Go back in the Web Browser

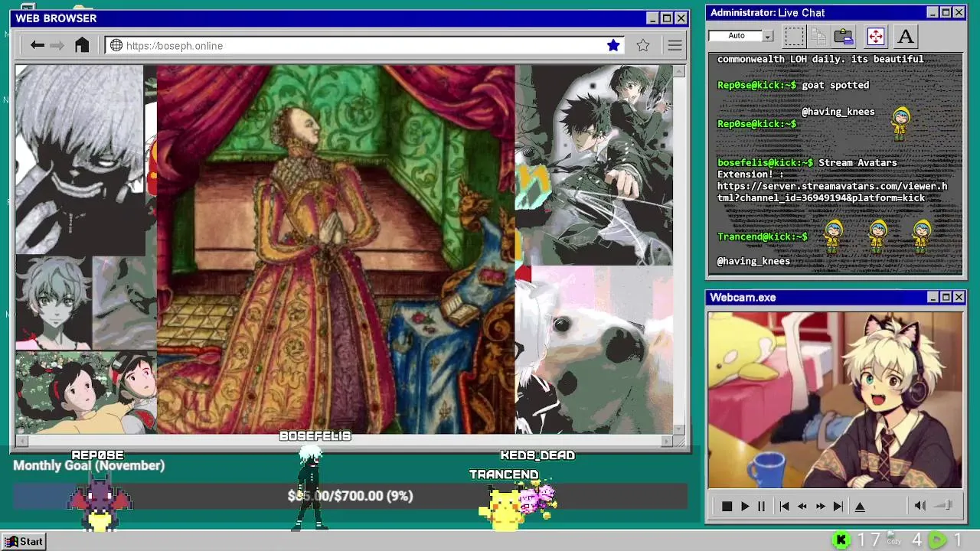37,45
